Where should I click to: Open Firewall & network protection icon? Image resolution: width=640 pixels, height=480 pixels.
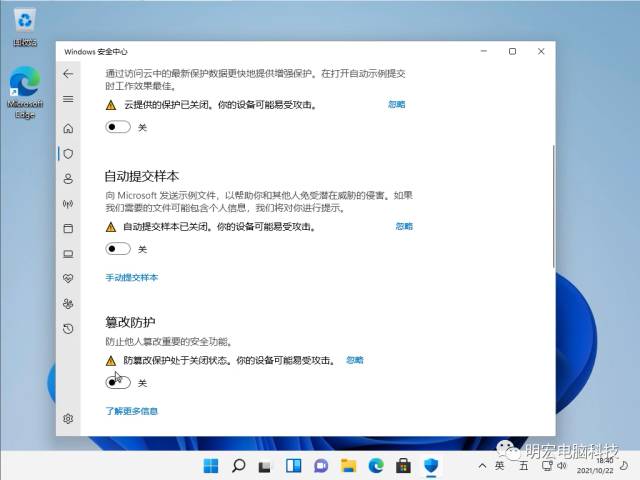(x=68, y=204)
